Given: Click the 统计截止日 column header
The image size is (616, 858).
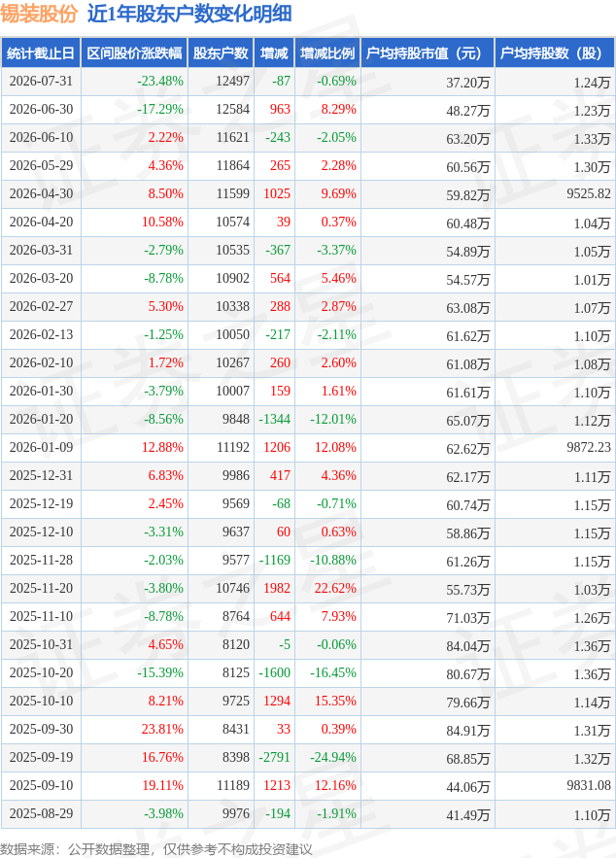Looking at the screenshot, I should (x=41, y=53).
